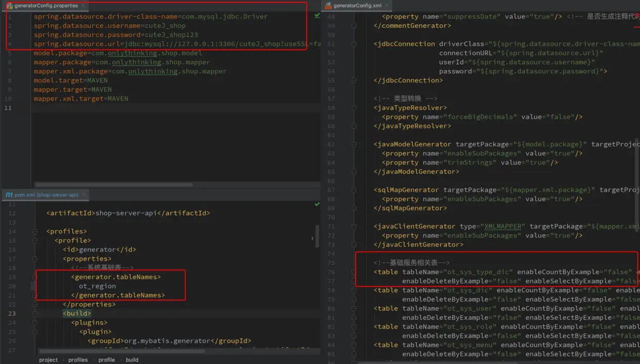Click the green inspection checkmark in pom.xml editor
Screen dimensions: 640x364
[317, 204]
